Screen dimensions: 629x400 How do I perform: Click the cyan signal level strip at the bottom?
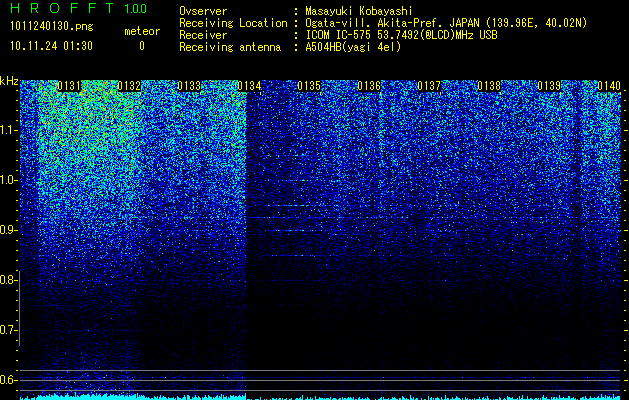coord(320,397)
